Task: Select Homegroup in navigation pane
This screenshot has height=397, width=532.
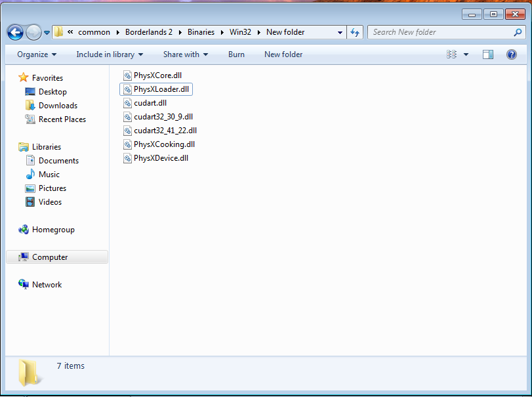Action: pyautogui.click(x=53, y=230)
